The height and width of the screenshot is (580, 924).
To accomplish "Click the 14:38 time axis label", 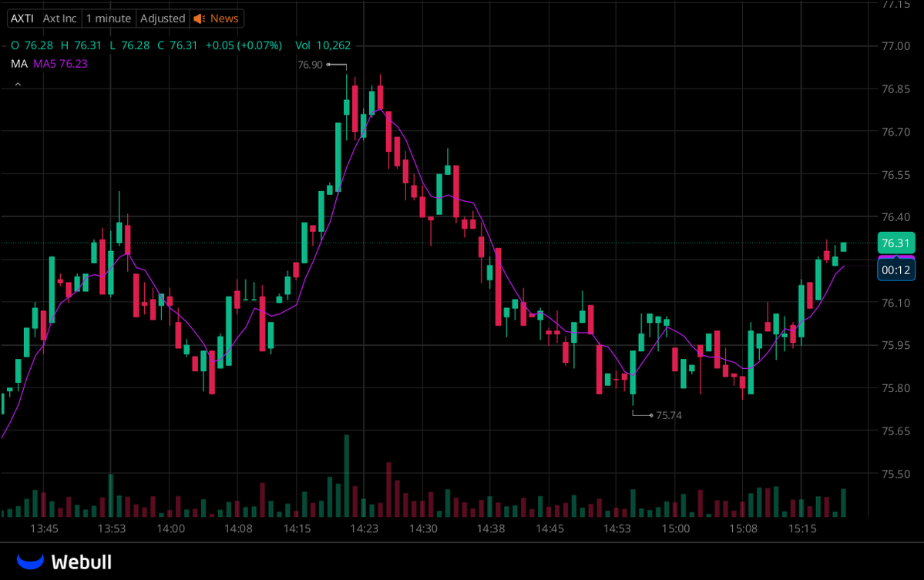I will (x=491, y=528).
